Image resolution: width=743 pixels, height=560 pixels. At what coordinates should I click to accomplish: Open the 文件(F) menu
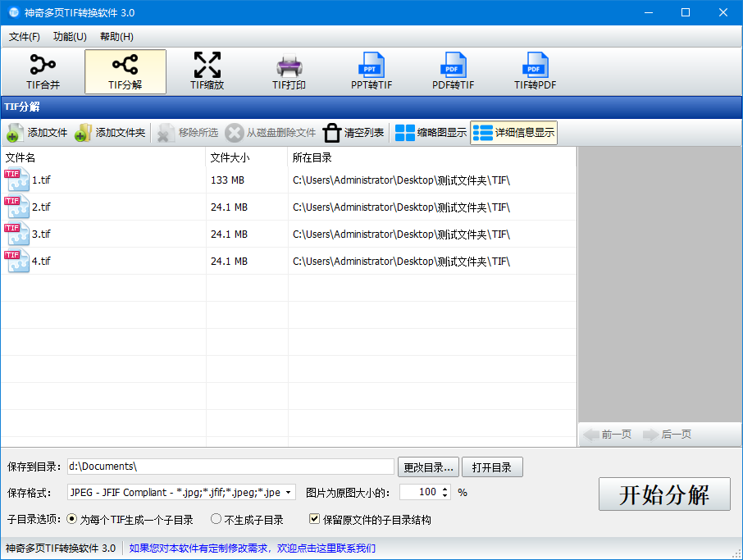point(24,36)
